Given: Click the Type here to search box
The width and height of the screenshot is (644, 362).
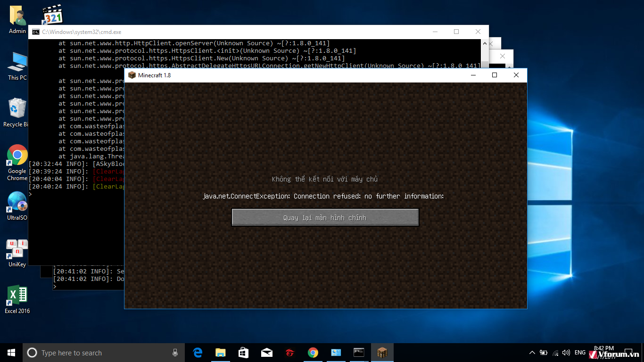Looking at the screenshot, I should (x=103, y=353).
